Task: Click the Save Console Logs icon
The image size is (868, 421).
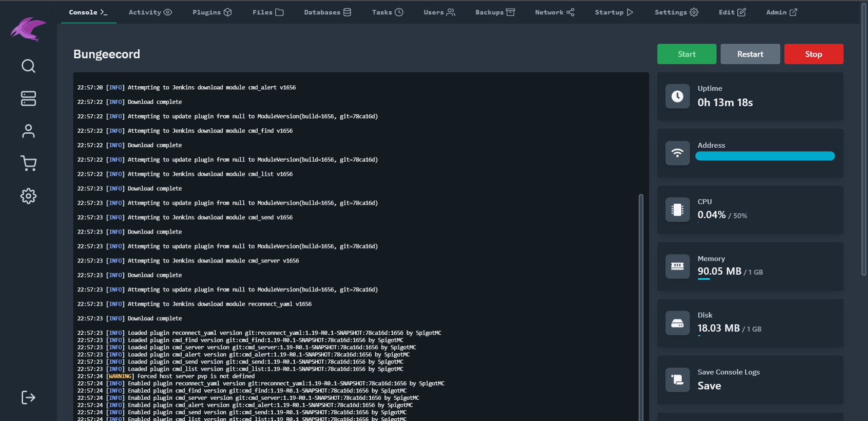Action: click(x=677, y=380)
